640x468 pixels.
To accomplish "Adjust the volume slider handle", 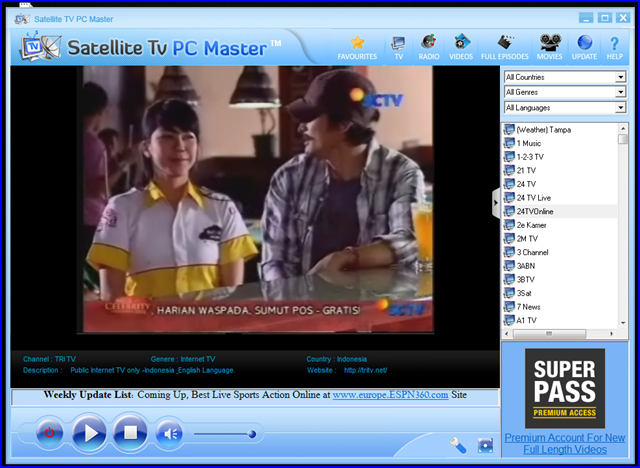I will [252, 434].
